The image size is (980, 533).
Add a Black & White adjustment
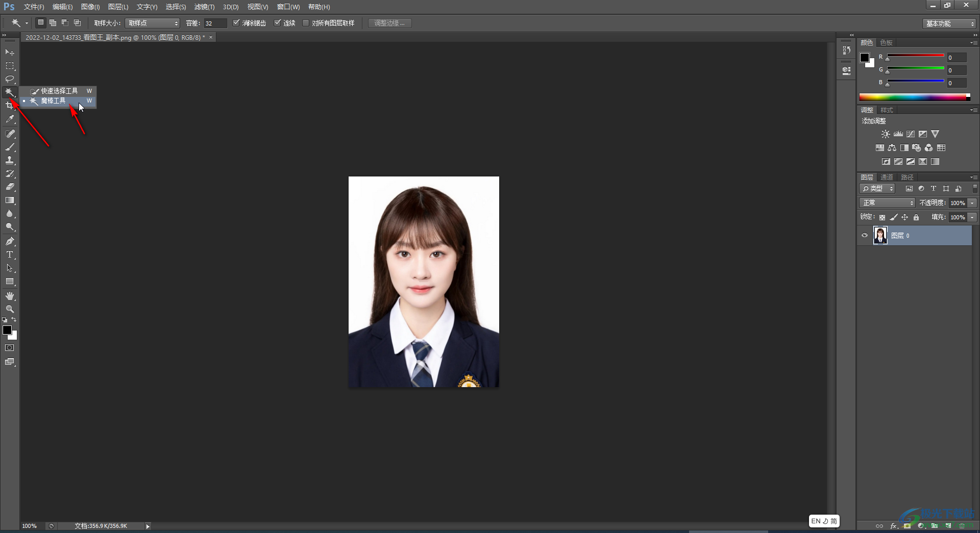[904, 148]
